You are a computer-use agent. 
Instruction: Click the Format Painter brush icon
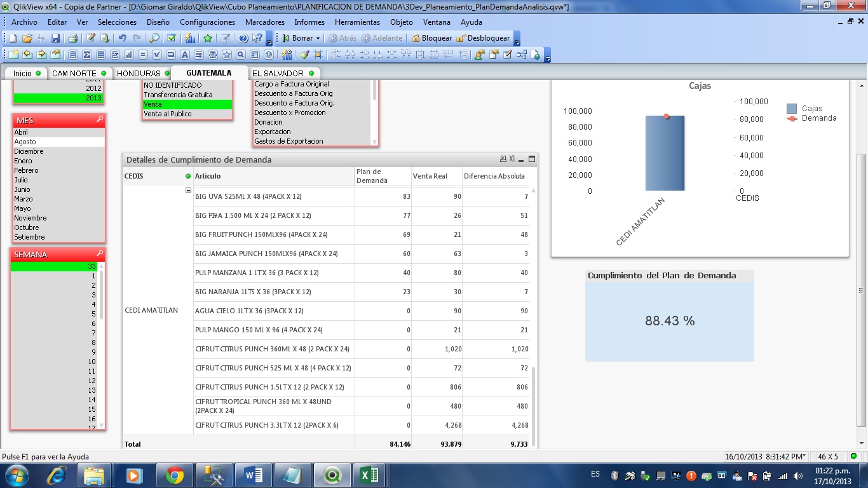point(304,55)
